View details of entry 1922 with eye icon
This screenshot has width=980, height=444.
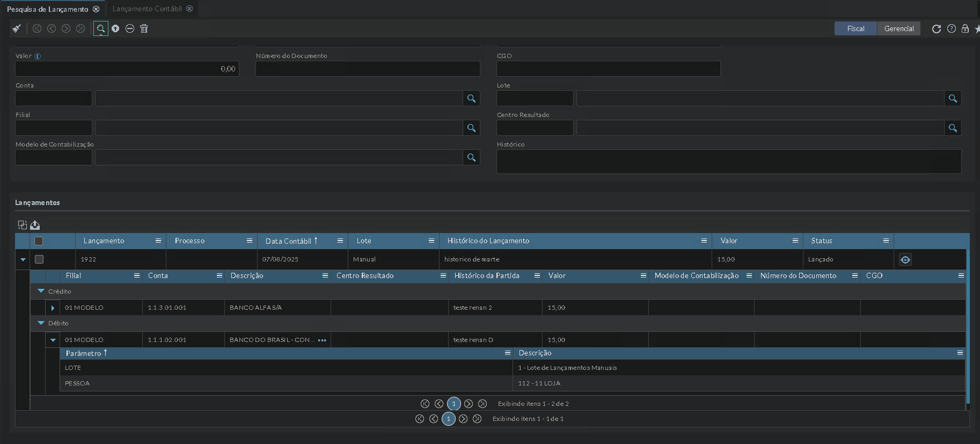905,260
